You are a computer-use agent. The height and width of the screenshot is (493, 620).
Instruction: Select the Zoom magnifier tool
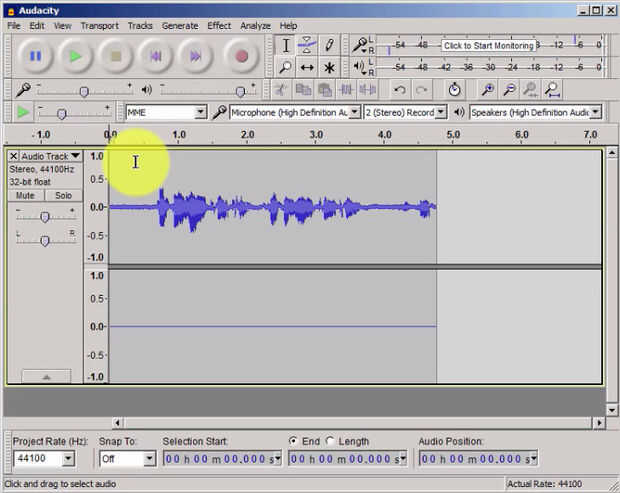pyautogui.click(x=285, y=67)
